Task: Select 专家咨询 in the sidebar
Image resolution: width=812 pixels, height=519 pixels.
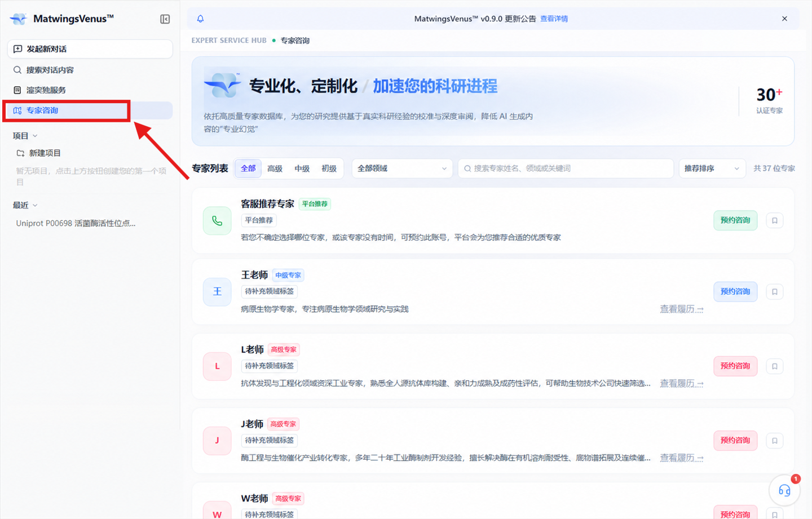Action: point(90,110)
